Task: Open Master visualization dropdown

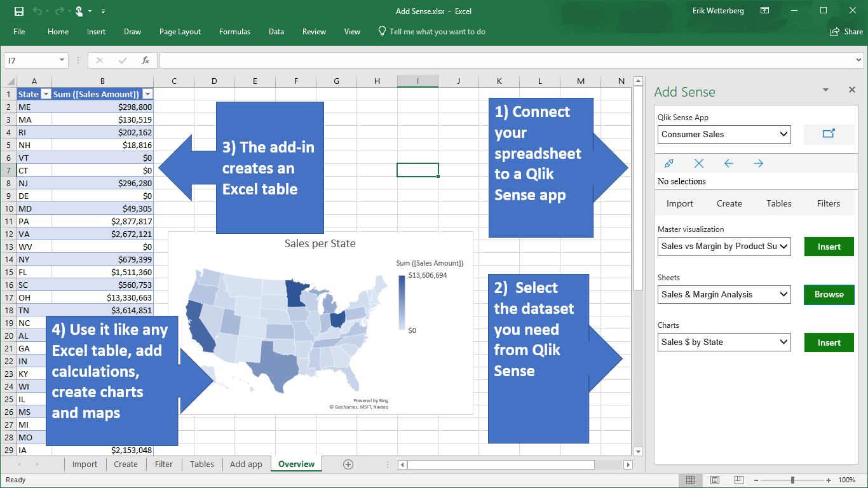Action: [724, 246]
